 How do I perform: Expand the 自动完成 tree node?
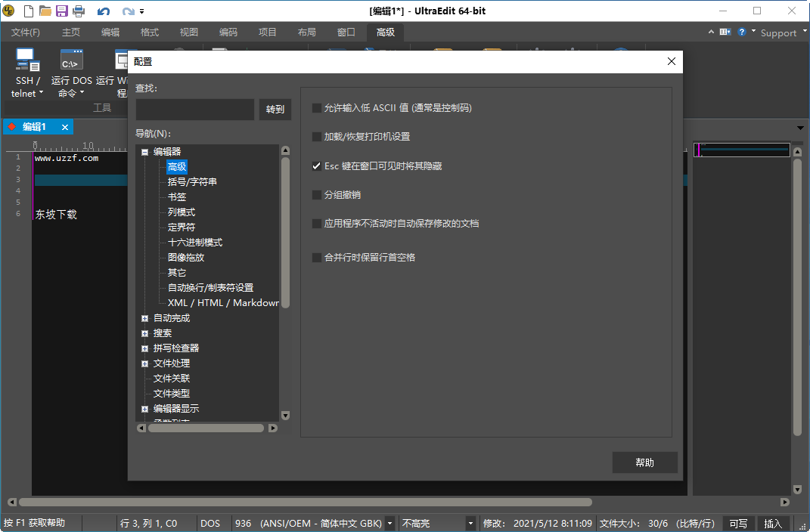pyautogui.click(x=144, y=318)
